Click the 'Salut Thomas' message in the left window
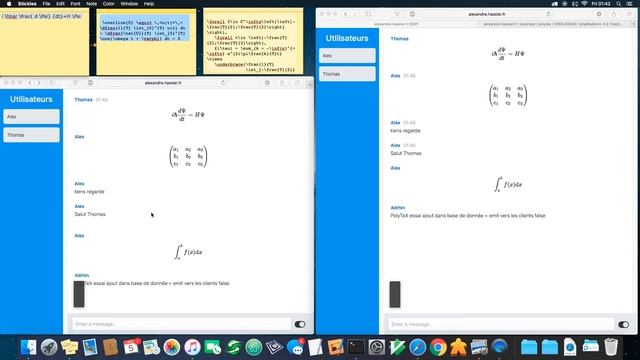This screenshot has height=360, width=640. [90, 214]
